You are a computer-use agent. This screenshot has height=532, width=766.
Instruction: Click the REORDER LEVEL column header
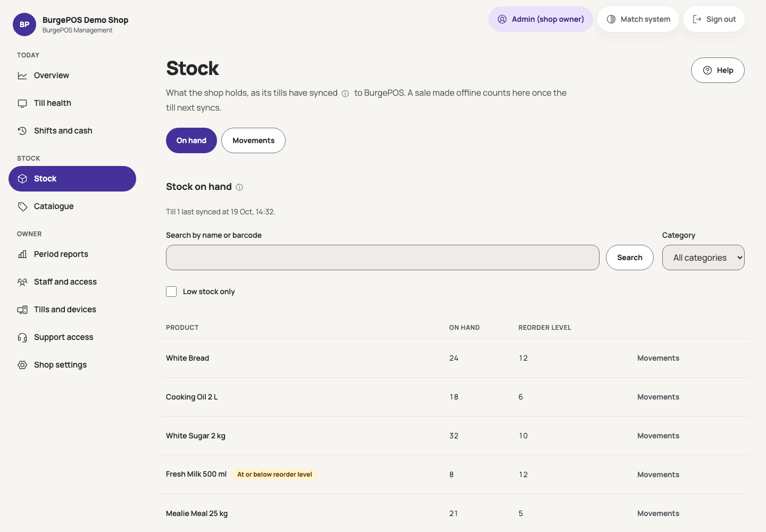[x=545, y=328]
